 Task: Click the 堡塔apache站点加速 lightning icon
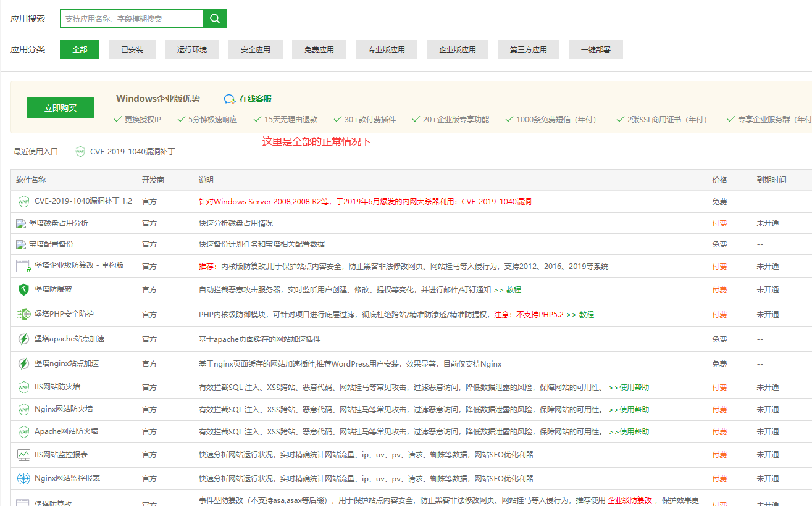click(23, 339)
